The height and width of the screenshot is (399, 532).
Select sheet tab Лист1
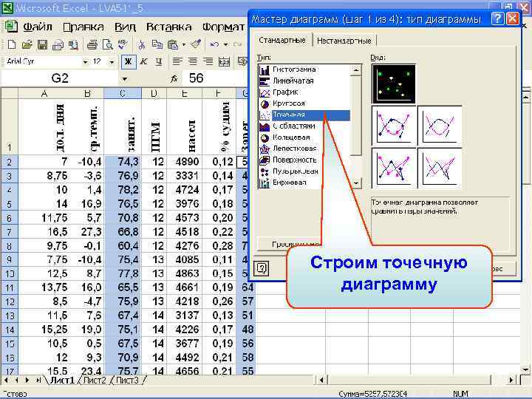(x=62, y=381)
